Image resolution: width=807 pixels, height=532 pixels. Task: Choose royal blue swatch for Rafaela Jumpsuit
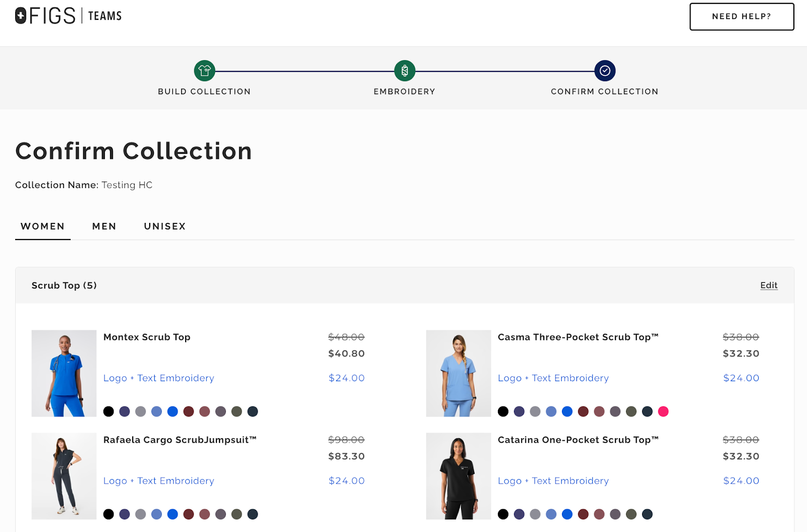172,514
